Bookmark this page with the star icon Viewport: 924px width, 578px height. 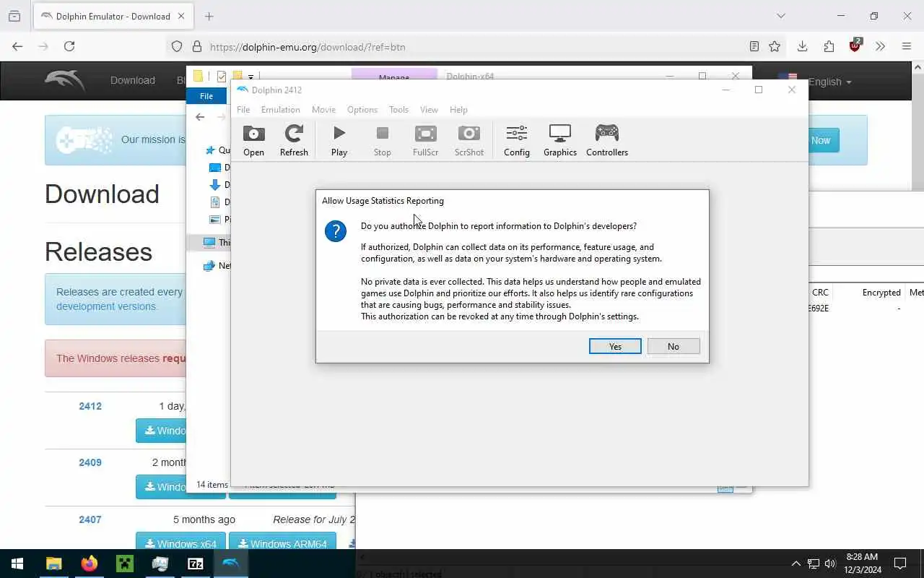pos(775,46)
